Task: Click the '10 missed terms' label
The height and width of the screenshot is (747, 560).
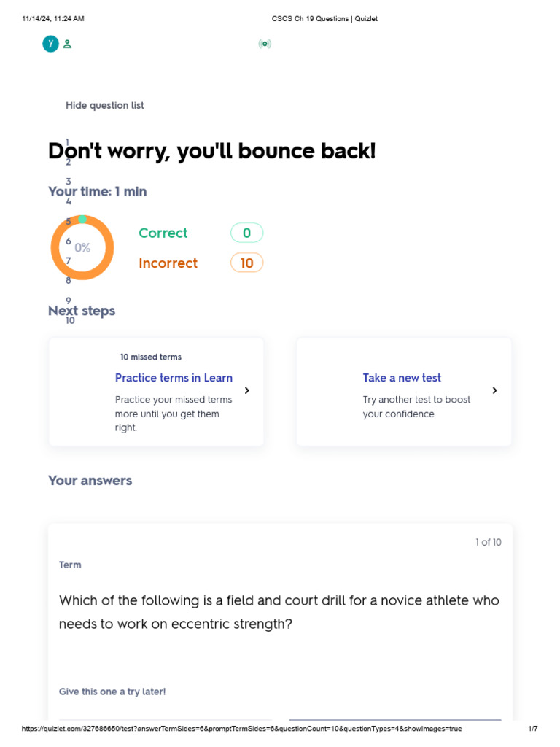Action: click(151, 357)
